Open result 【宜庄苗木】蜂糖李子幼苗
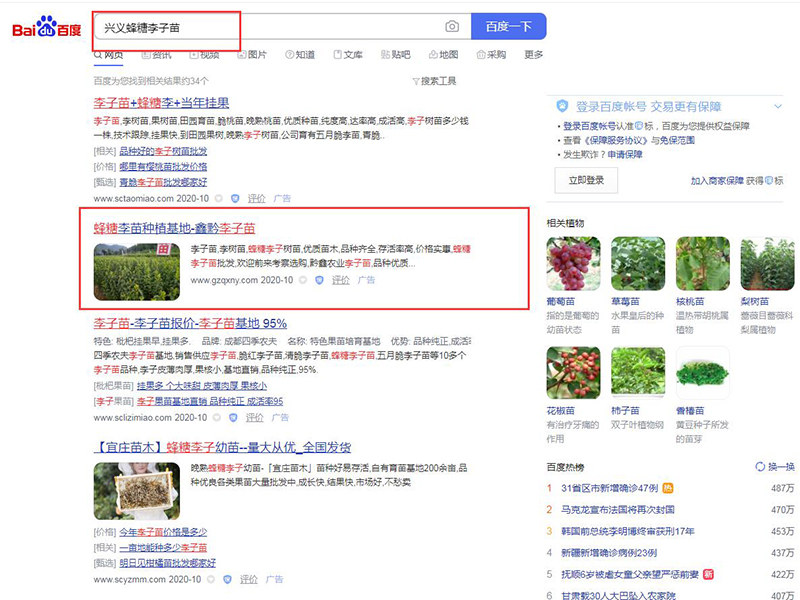Viewport: 800px width, 600px height. pos(222,448)
